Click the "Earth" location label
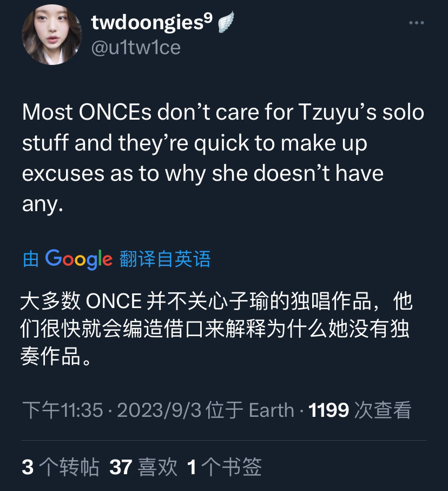 pos(271,410)
